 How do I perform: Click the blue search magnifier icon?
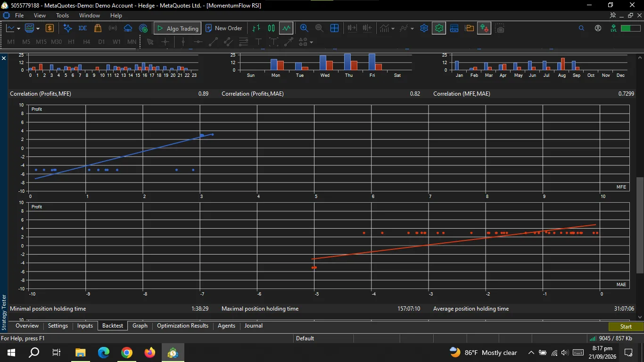(x=581, y=28)
